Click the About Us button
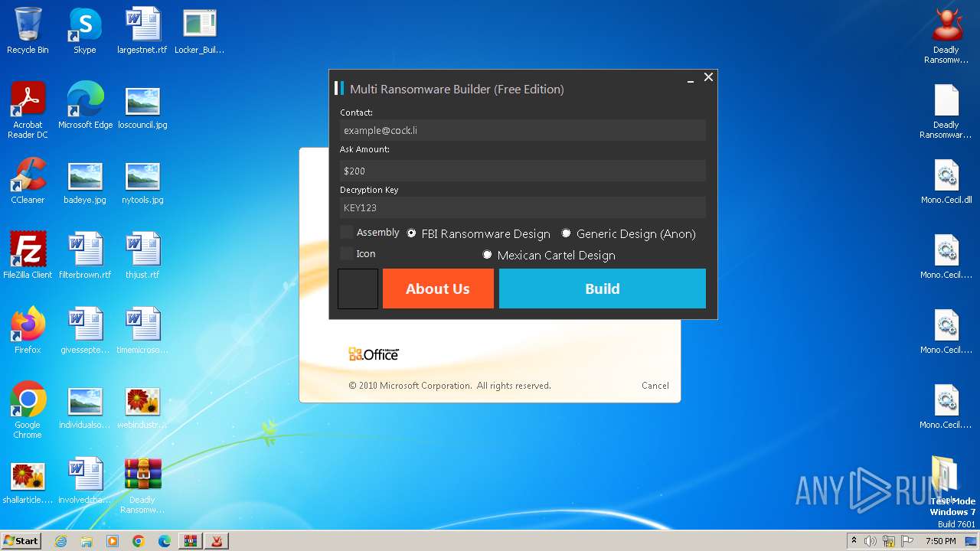Screen dimensions: 980x551 pos(438,289)
